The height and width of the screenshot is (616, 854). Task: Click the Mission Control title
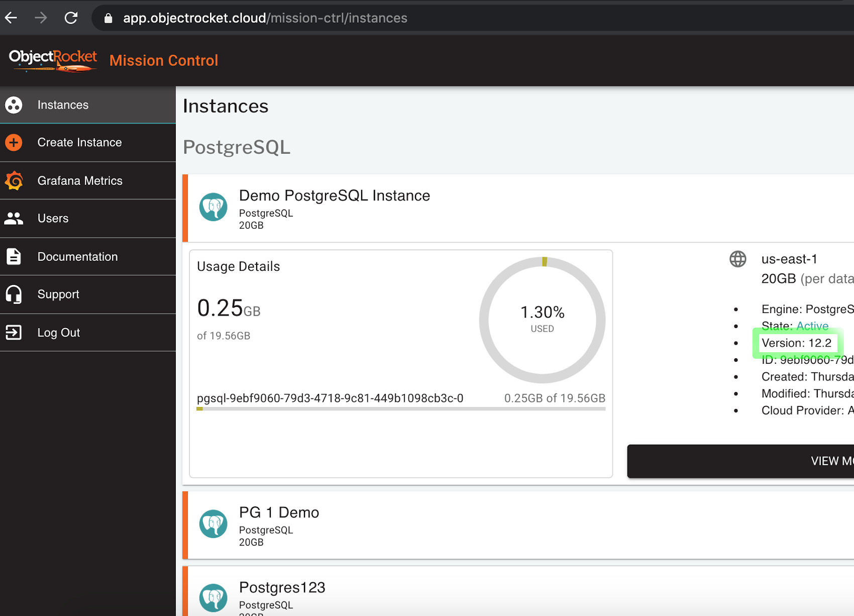tap(164, 60)
